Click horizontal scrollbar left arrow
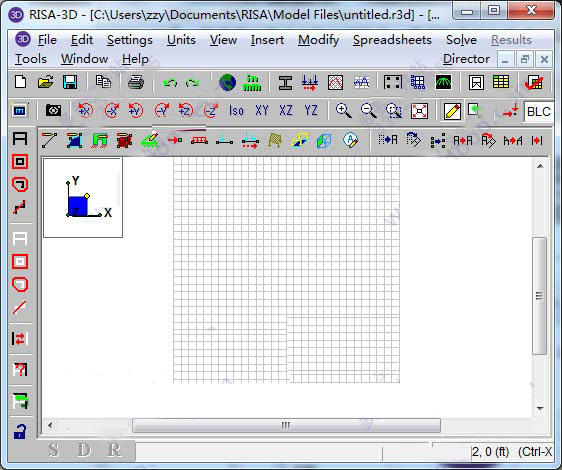This screenshot has width=562, height=470. pyautogui.click(x=50, y=426)
